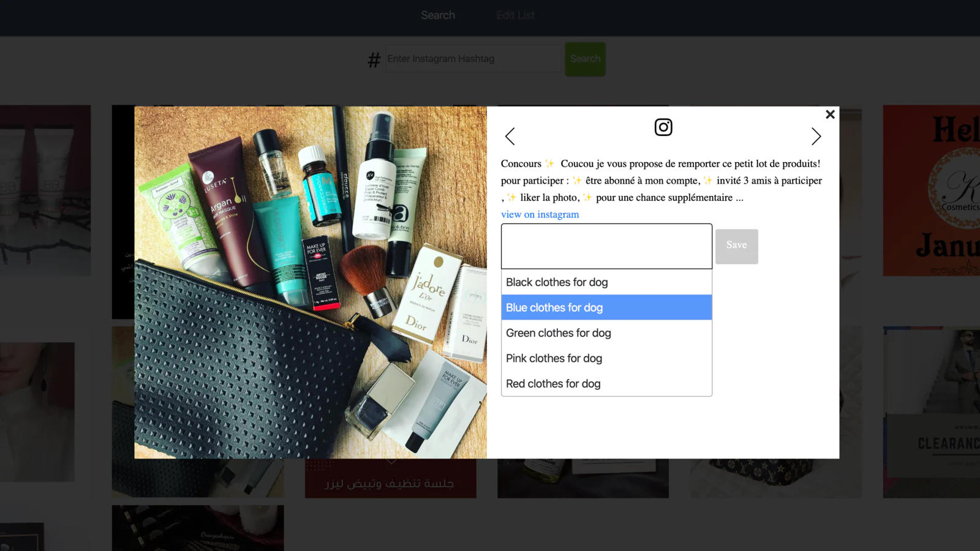The width and height of the screenshot is (980, 551).
Task: Open the Arabic text post thumbnail
Action: (390, 478)
